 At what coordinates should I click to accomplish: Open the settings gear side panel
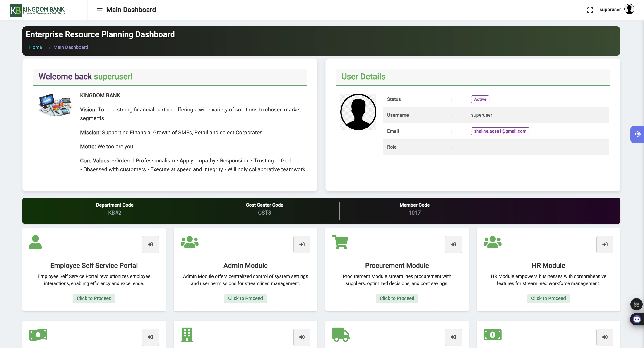637,134
